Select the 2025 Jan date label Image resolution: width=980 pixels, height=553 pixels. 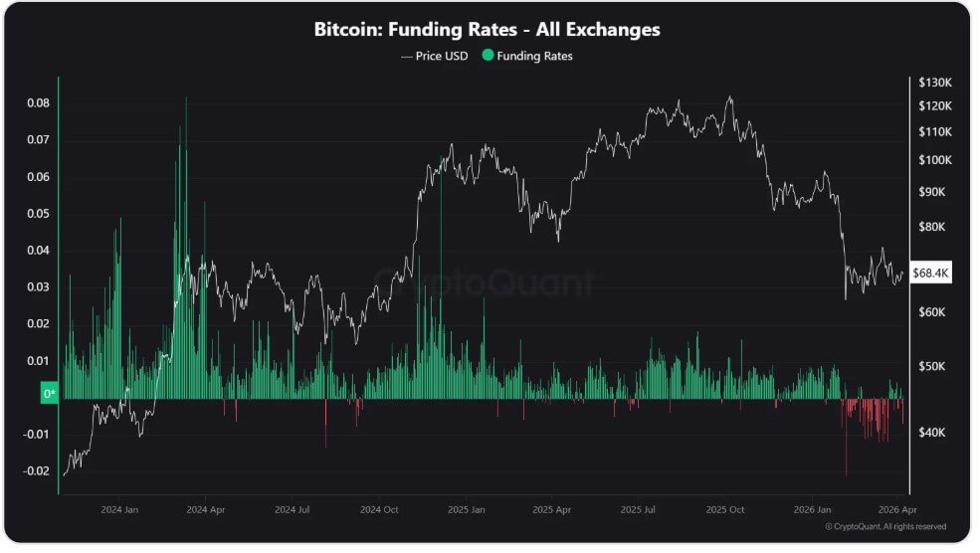(465, 508)
